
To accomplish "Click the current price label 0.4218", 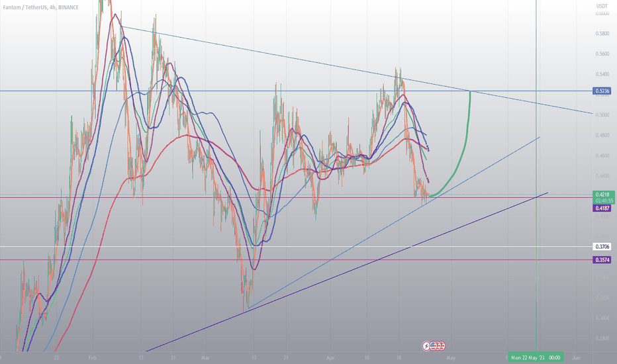I will tap(602, 195).
